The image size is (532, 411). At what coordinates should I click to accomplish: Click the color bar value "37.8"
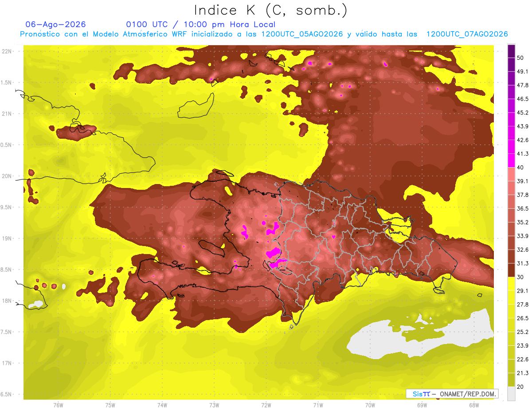(522, 195)
